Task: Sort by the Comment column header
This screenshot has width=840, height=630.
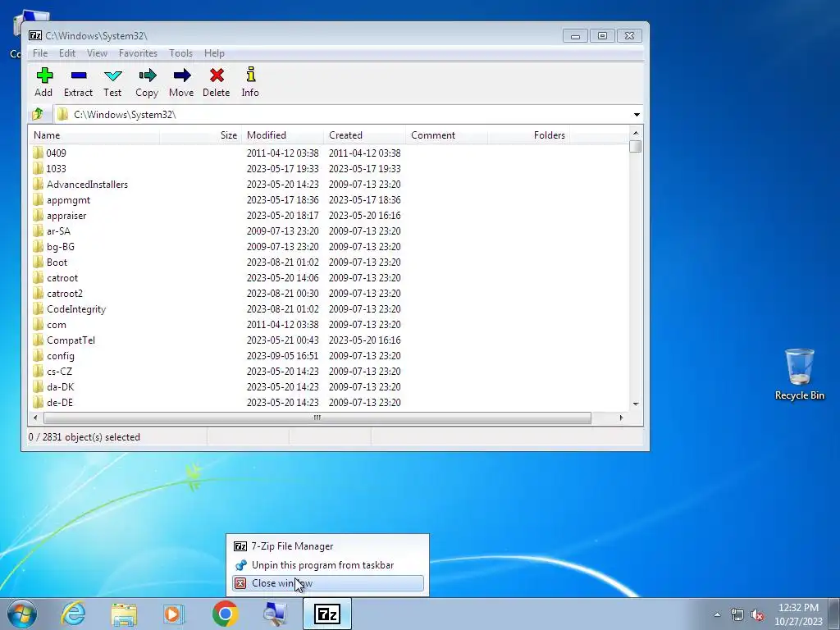Action: [446, 135]
